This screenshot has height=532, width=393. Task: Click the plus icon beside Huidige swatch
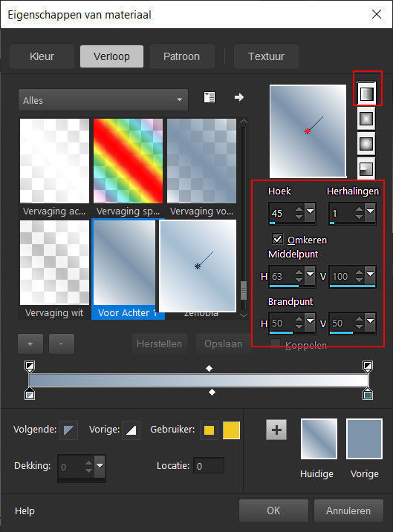tap(276, 430)
